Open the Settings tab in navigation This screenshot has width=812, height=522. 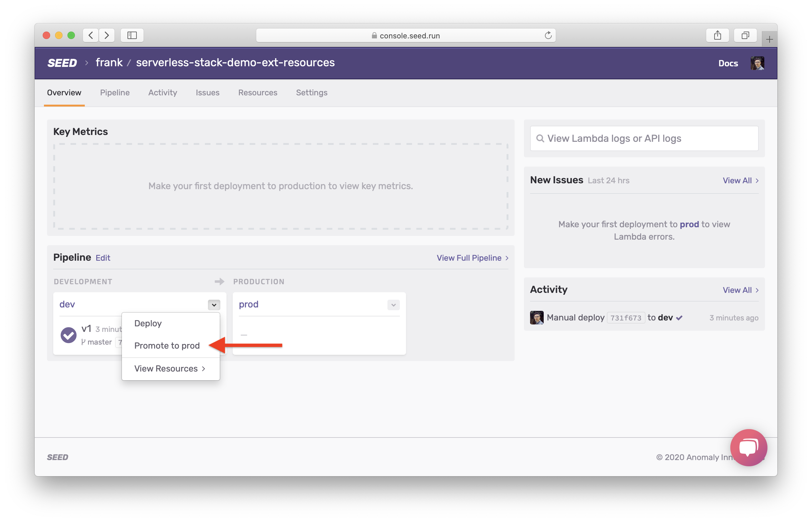point(312,92)
